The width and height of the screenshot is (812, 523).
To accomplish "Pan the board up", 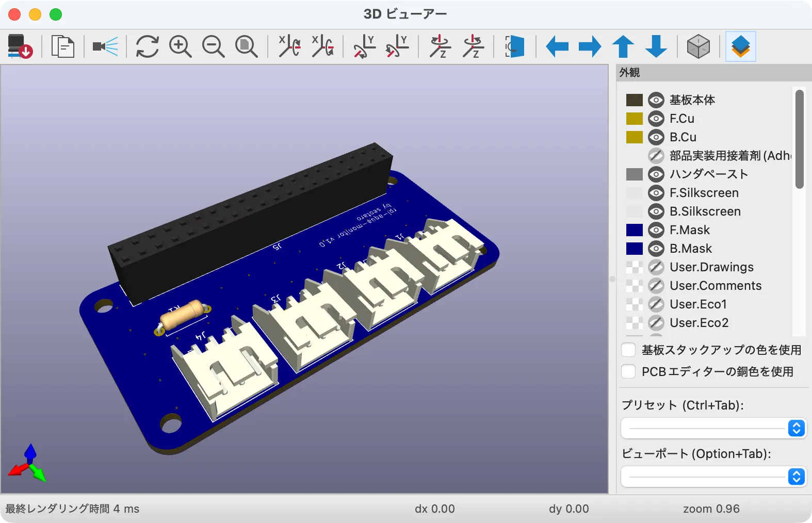I will pos(623,46).
